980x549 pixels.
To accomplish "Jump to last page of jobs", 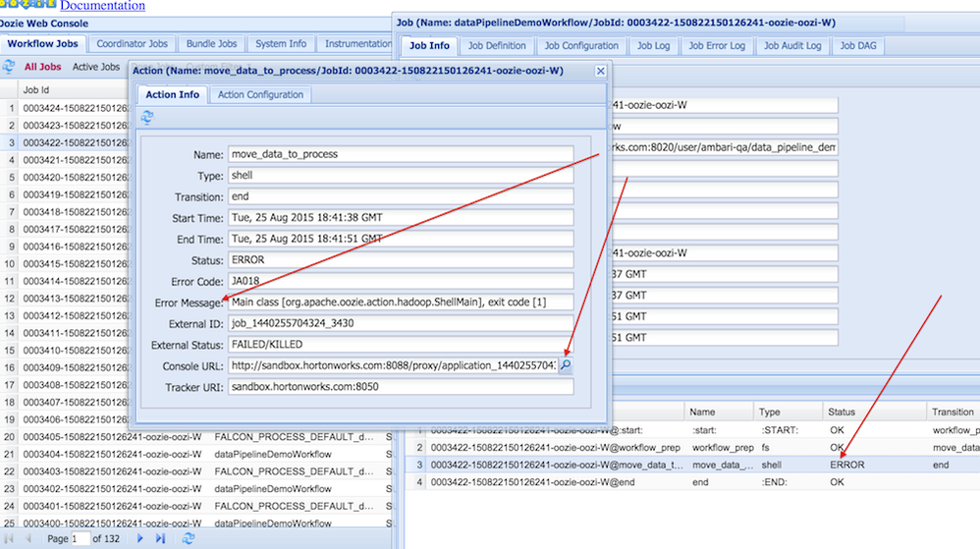I will pos(160,538).
